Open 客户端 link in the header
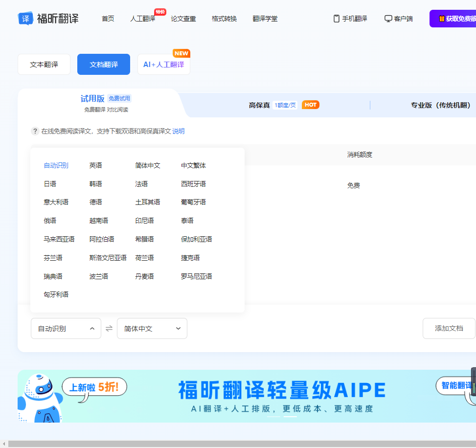Viewport: 476px width, 448px height. (399, 19)
